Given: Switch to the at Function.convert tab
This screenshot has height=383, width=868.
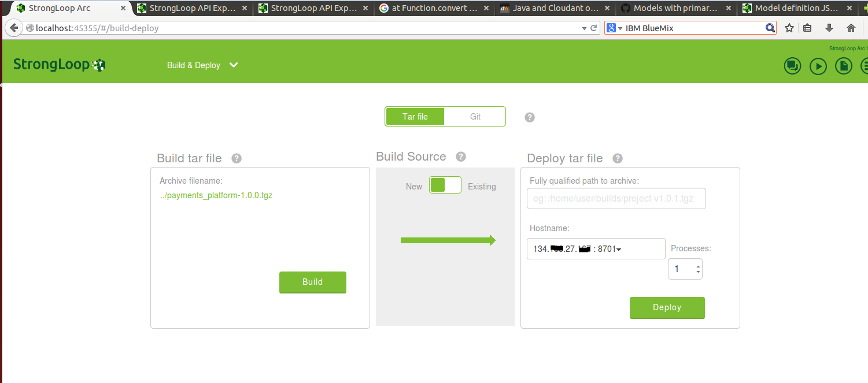Looking at the screenshot, I should pyautogui.click(x=435, y=9).
